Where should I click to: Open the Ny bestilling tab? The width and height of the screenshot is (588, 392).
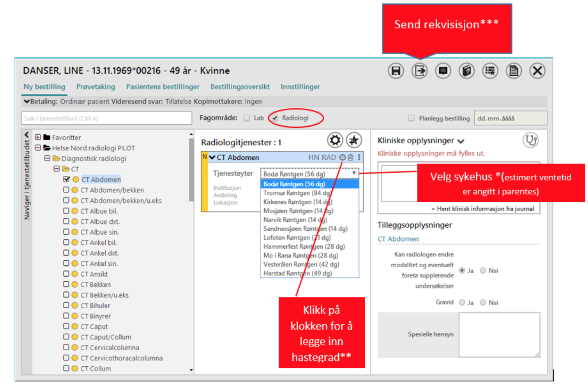pyautogui.click(x=44, y=87)
